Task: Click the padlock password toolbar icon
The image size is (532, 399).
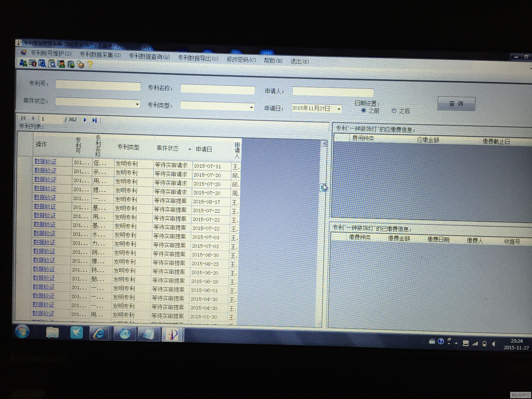Action: point(81,64)
